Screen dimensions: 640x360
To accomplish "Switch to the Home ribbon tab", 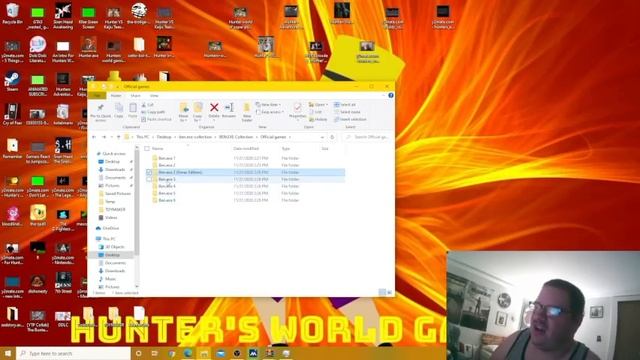I will click(x=116, y=96).
